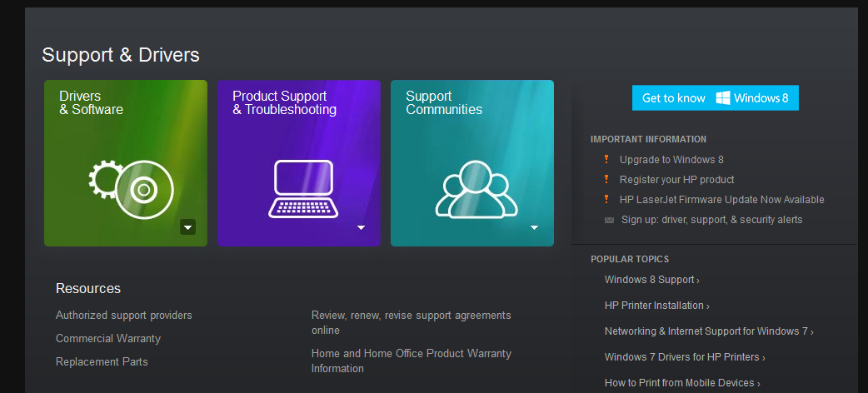Click the Get to know Windows 8 banner
The height and width of the screenshot is (393, 868).
(x=716, y=98)
